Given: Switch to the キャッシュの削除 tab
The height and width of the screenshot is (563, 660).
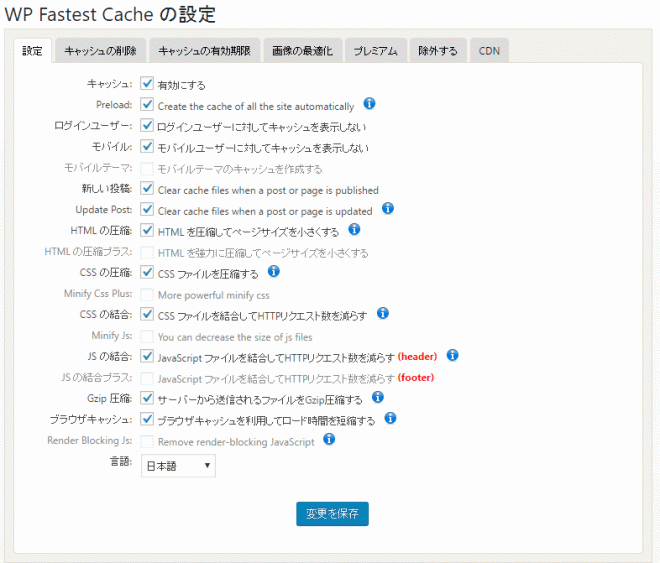Looking at the screenshot, I should (x=101, y=51).
